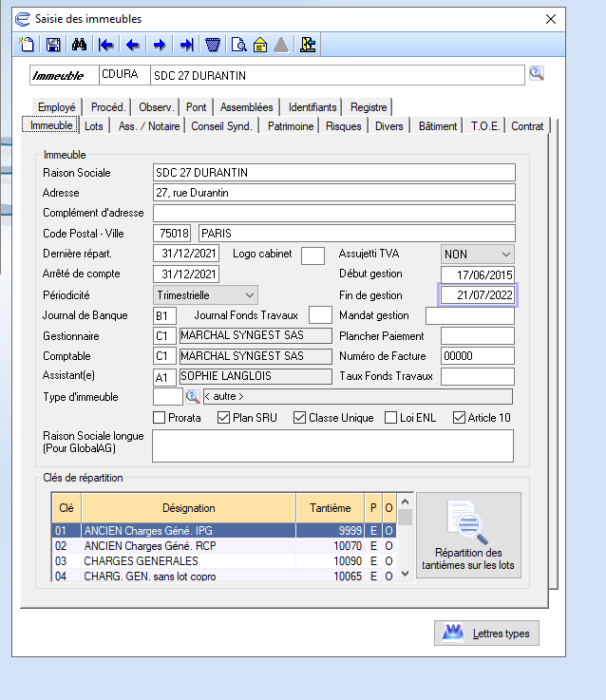Click the immeuble lookup magnifier icon
Image resolution: width=606 pixels, height=700 pixels.
(x=537, y=73)
